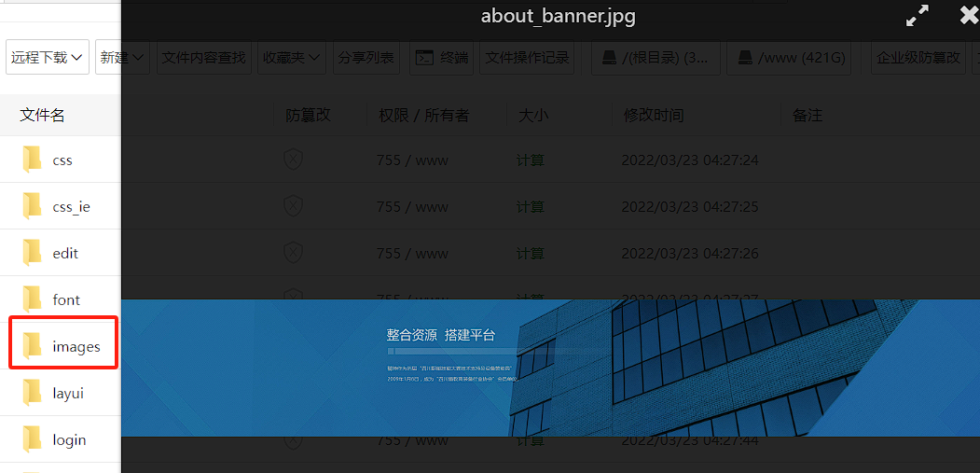
Task: Click the 企业级防篡改 button
Action: (918, 58)
